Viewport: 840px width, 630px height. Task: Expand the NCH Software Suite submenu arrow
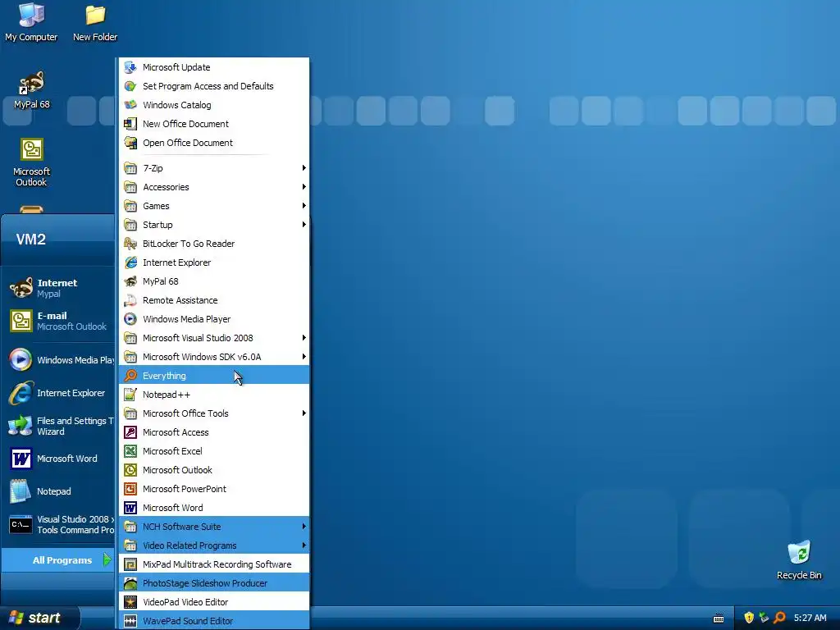pos(304,527)
